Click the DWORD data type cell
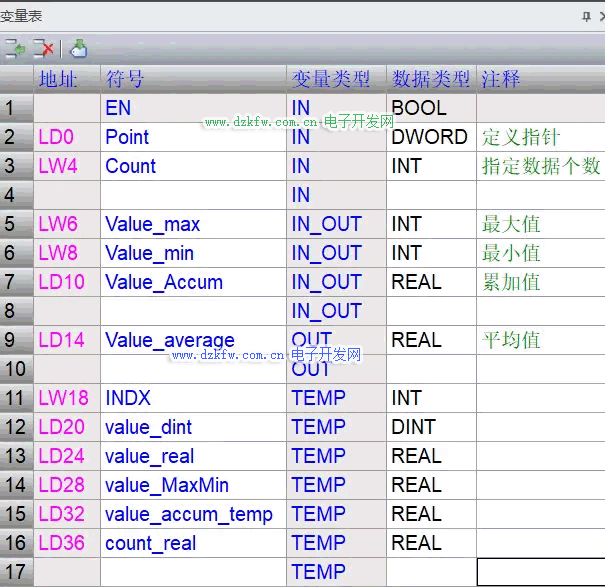Image resolution: width=605 pixels, height=587 pixels. [x=431, y=137]
